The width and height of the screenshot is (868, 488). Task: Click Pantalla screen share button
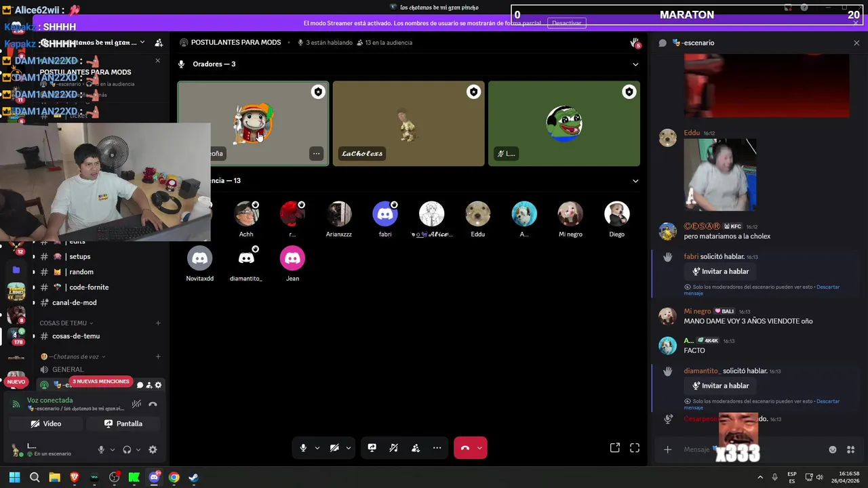(x=123, y=424)
